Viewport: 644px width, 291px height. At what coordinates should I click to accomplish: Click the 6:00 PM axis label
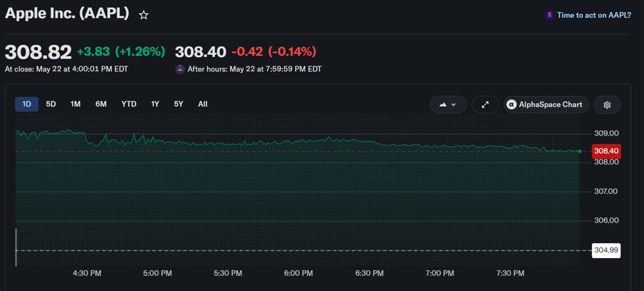coord(298,273)
